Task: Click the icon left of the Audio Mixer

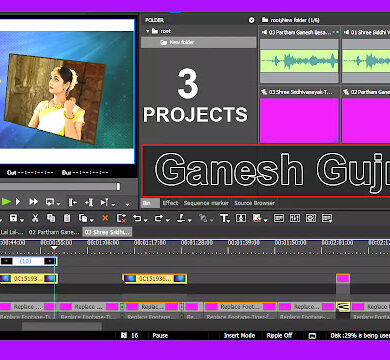Action: [279, 218]
